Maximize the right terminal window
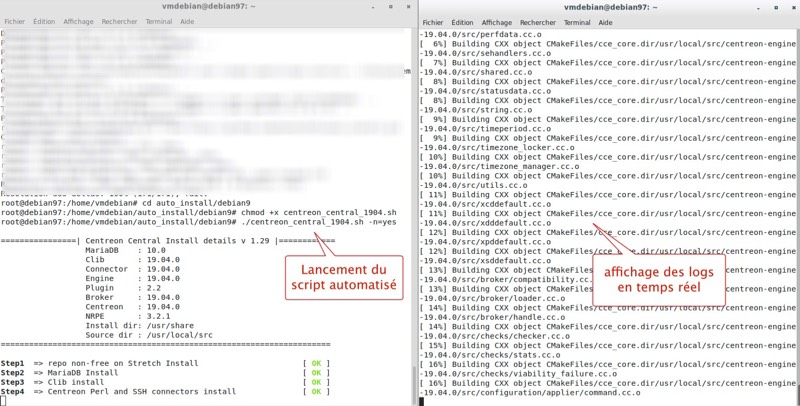 pos(778,6)
